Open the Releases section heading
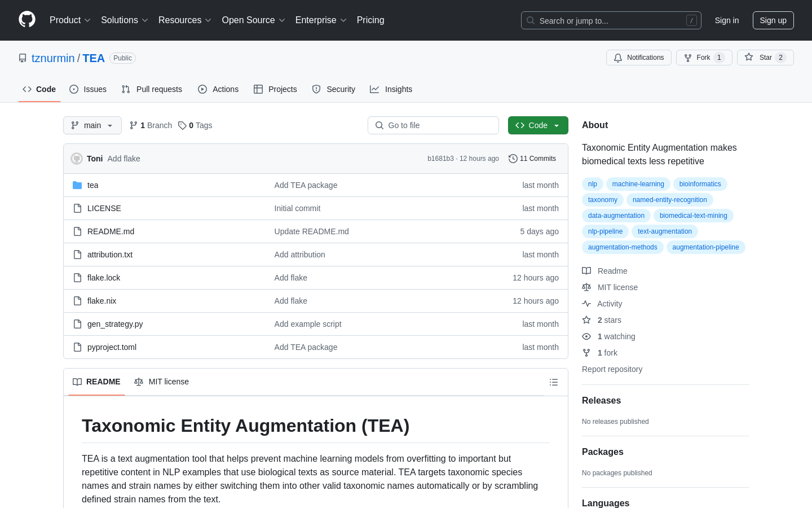The width and height of the screenshot is (812, 508). tap(601, 401)
